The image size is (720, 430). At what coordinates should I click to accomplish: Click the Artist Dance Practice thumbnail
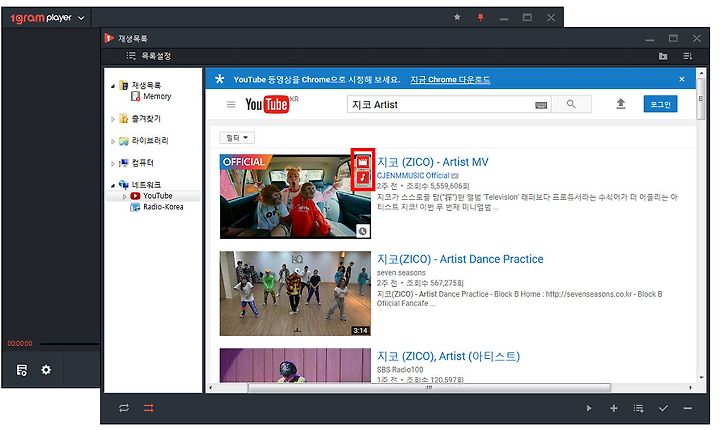[295, 293]
